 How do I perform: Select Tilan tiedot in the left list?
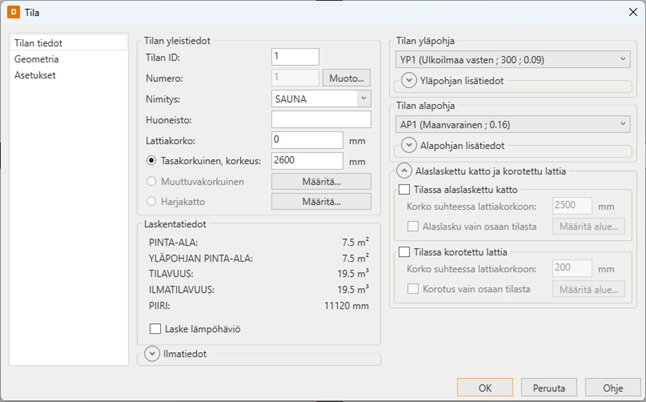pos(38,44)
